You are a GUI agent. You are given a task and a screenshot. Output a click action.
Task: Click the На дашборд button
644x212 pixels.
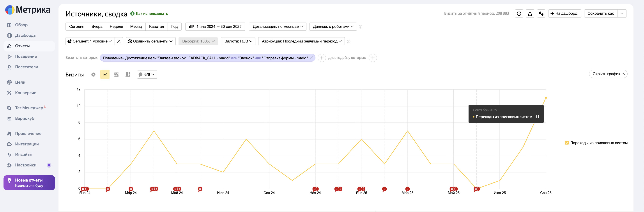coord(564,14)
